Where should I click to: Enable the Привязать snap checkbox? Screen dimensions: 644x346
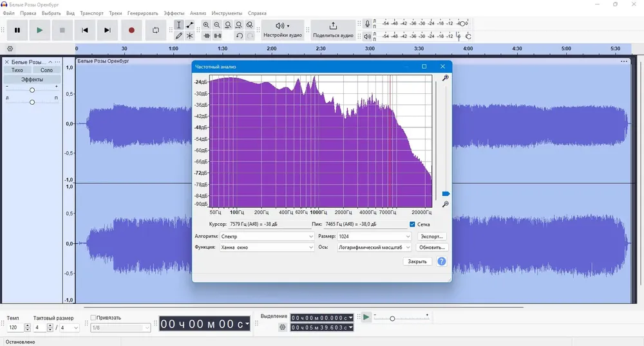coord(93,318)
